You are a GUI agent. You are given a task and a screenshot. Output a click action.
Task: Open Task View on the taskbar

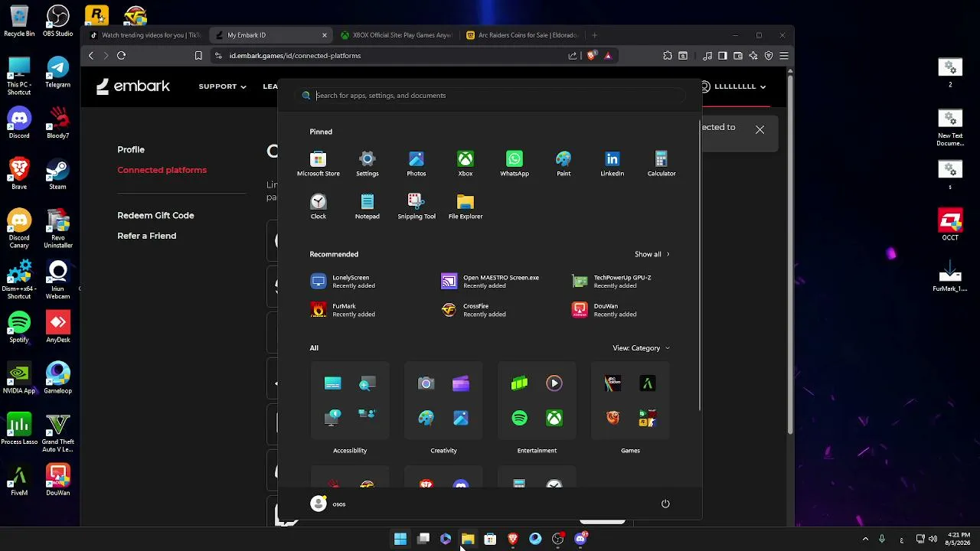click(x=423, y=540)
